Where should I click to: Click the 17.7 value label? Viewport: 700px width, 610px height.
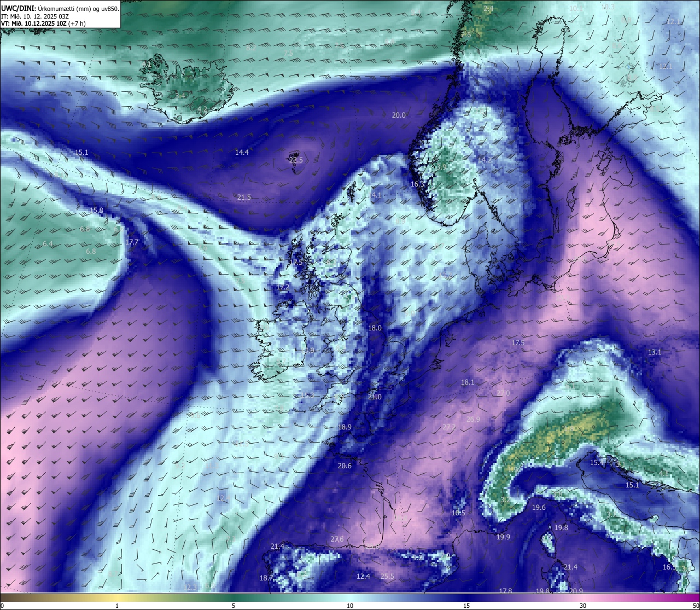[132, 242]
